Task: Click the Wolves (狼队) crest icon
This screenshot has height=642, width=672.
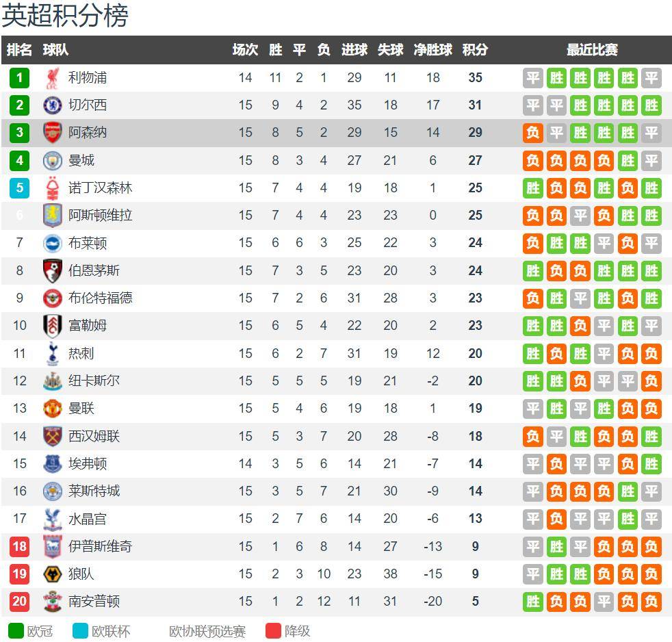Action: point(53,574)
